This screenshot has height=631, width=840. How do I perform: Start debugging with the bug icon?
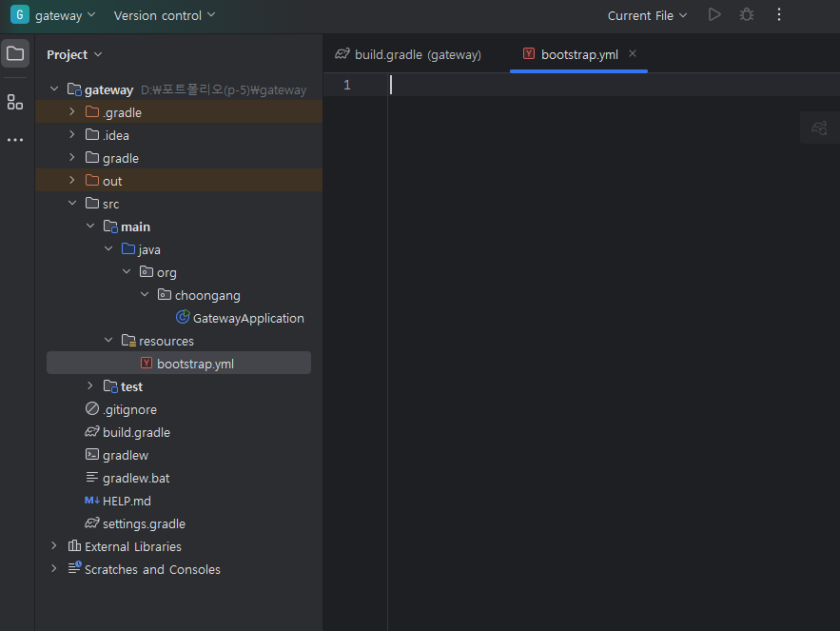(x=746, y=15)
